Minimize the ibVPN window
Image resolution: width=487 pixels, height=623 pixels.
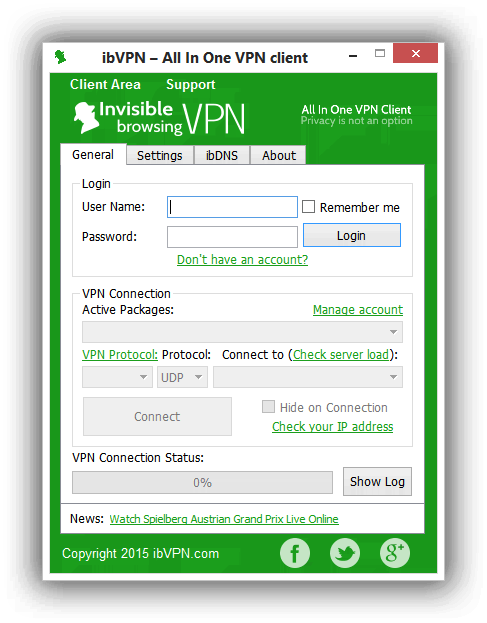coord(353,56)
